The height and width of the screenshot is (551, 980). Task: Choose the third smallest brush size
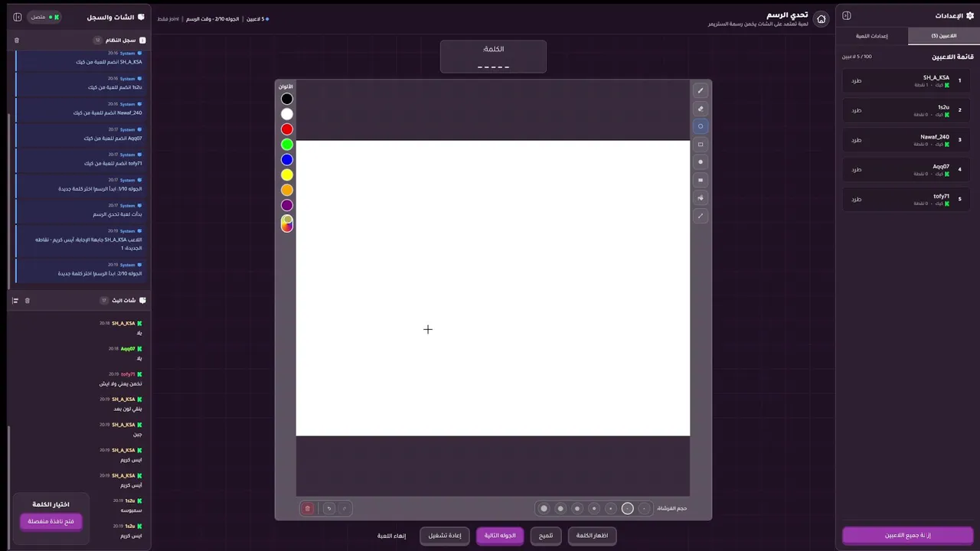[x=611, y=508]
